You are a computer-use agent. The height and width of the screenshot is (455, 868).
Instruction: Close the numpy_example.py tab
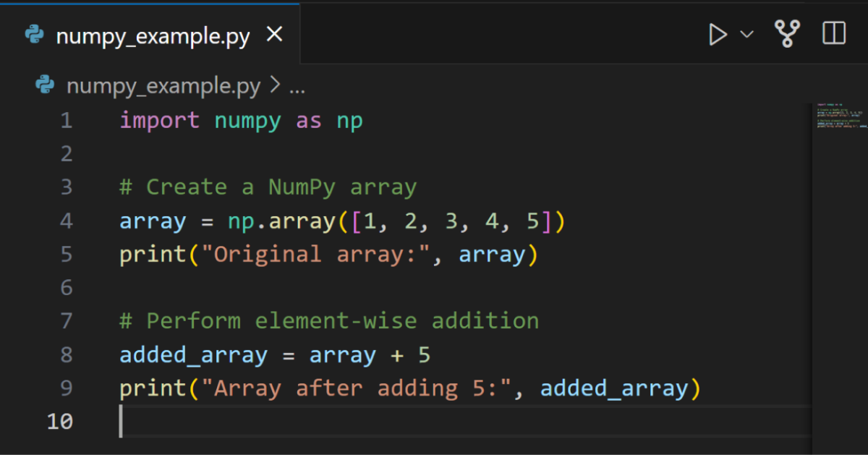click(x=273, y=33)
